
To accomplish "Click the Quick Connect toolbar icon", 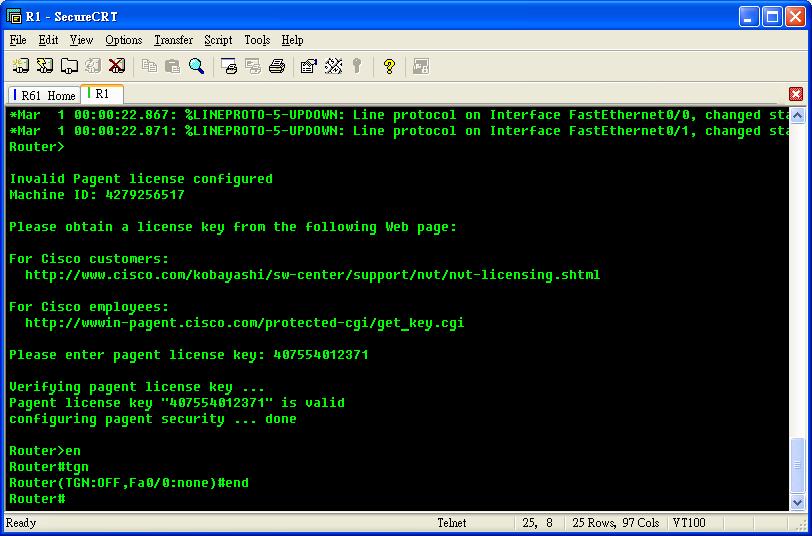I will click(x=45, y=66).
